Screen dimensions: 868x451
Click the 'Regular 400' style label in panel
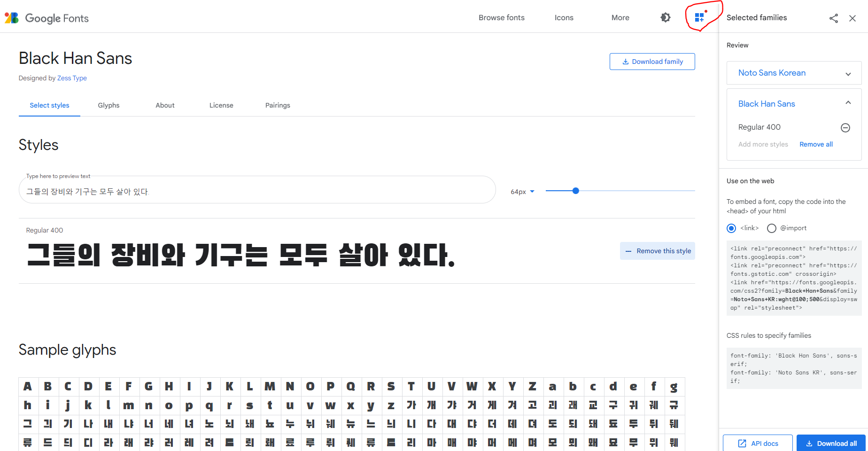(759, 127)
